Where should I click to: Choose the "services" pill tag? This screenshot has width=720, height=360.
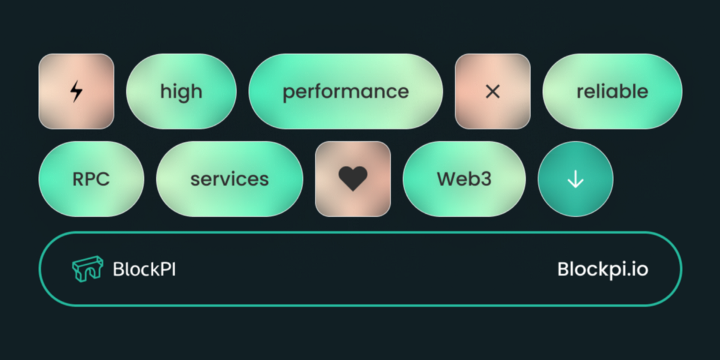(x=230, y=179)
